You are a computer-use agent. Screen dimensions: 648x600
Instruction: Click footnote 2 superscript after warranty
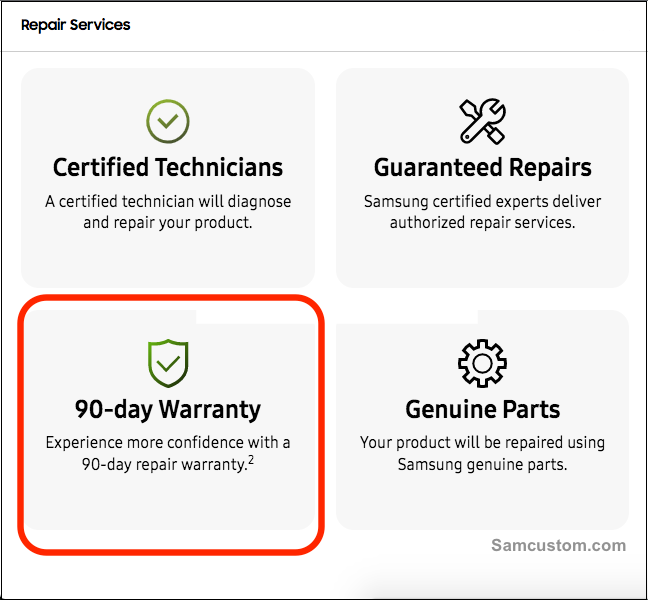tap(251, 460)
